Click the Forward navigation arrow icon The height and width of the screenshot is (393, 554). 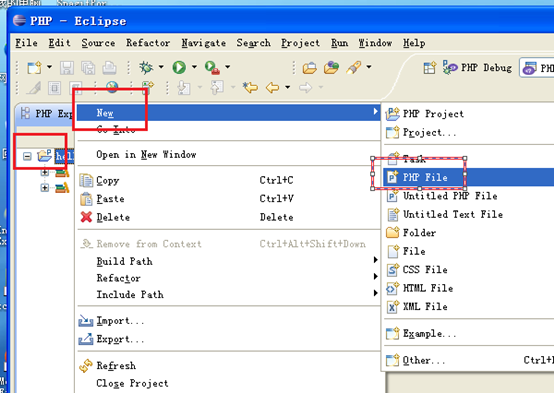pos(306,88)
